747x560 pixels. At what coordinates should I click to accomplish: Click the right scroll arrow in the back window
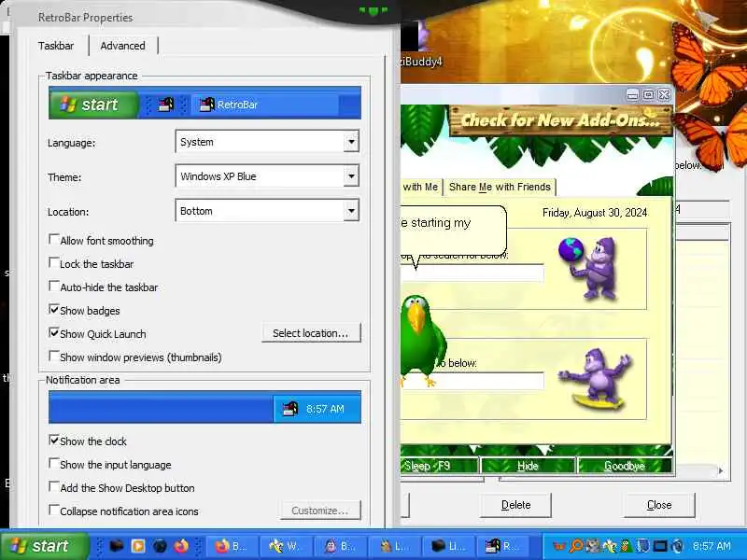pyautogui.click(x=721, y=470)
